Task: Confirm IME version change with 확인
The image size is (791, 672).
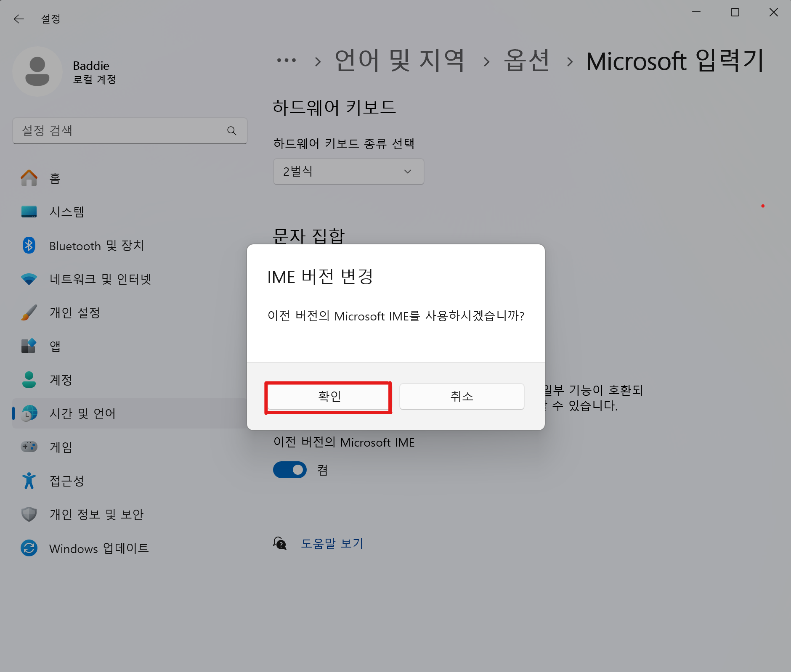Action: (x=329, y=397)
